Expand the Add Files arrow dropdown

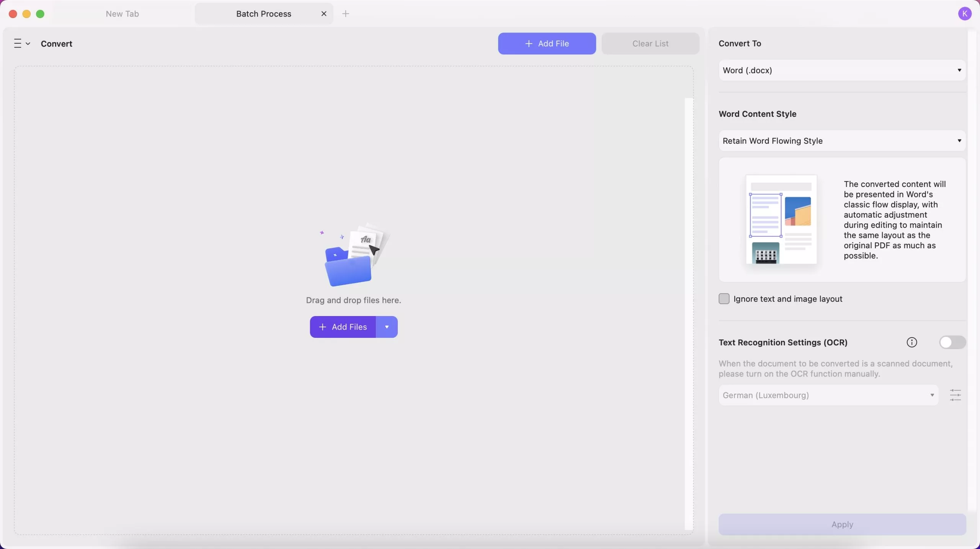click(x=387, y=327)
